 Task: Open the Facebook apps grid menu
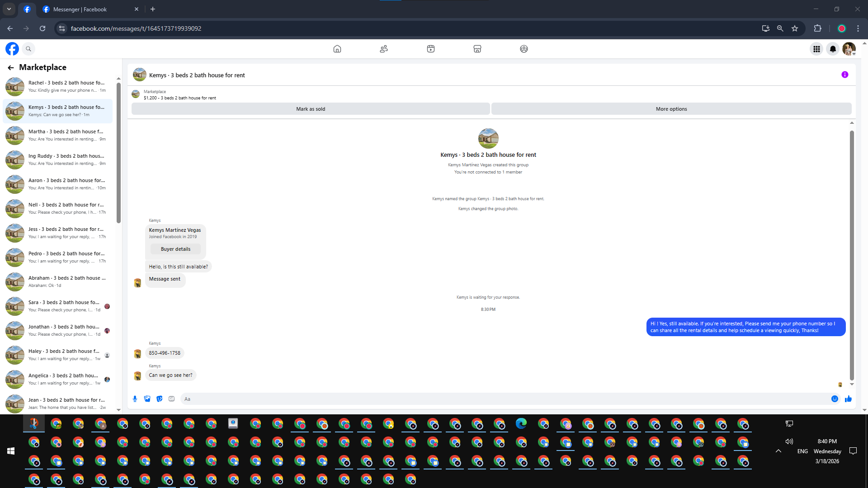tap(816, 49)
